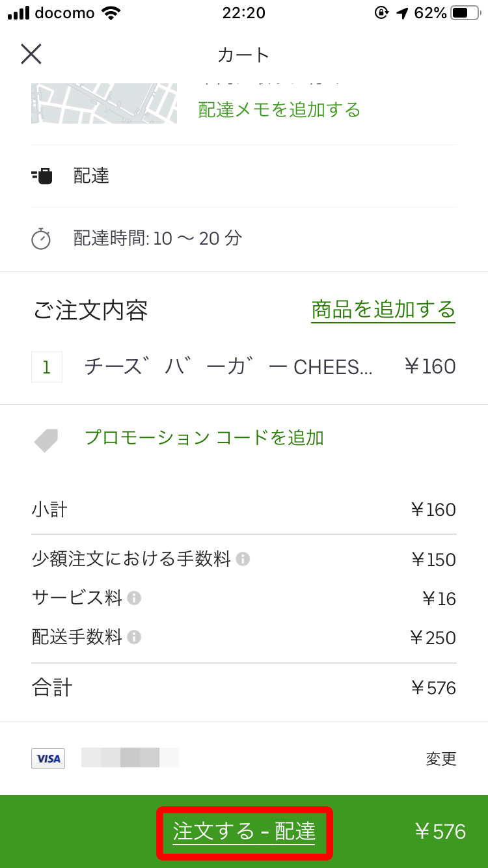Tap the delivery bag icon

coord(42,176)
